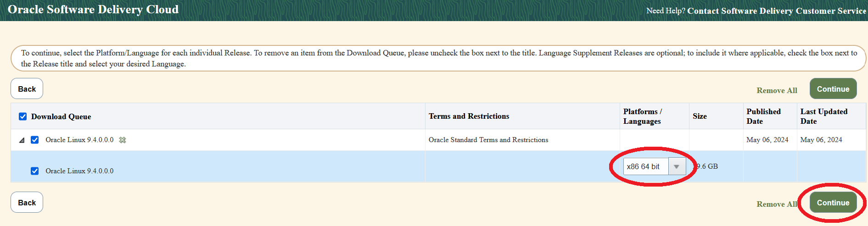Click the Download Queue header label
The width and height of the screenshot is (868, 226).
click(x=61, y=116)
